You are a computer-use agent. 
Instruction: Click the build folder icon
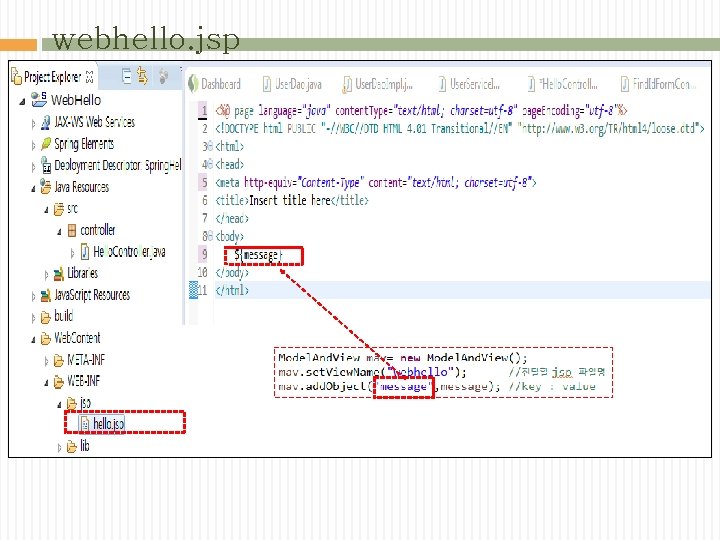[45, 317]
